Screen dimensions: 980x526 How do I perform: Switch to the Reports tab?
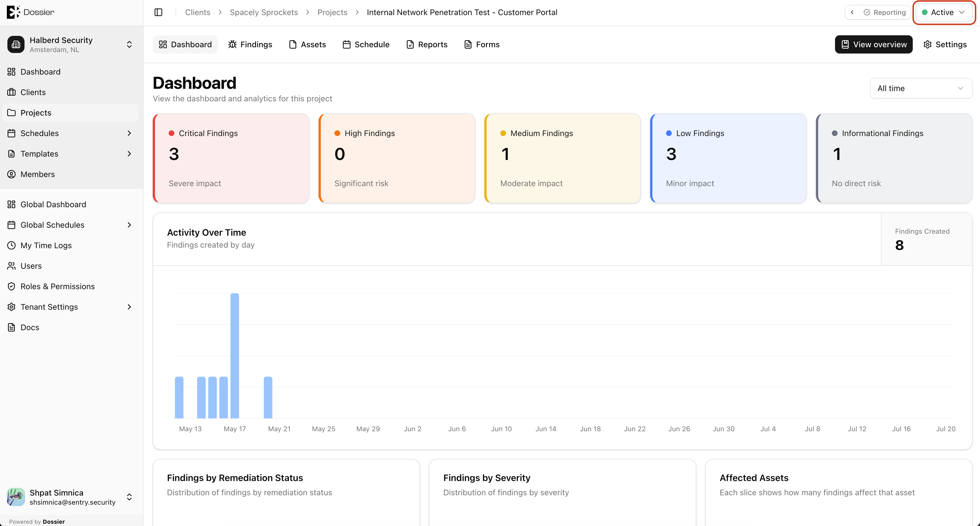(x=427, y=44)
